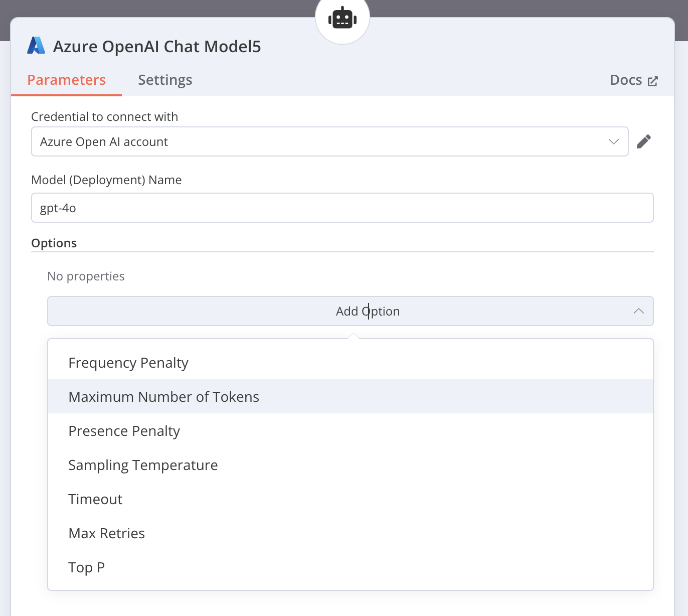The height and width of the screenshot is (616, 688).
Task: Open the Azure Open AI account dropdown
Action: click(x=329, y=141)
